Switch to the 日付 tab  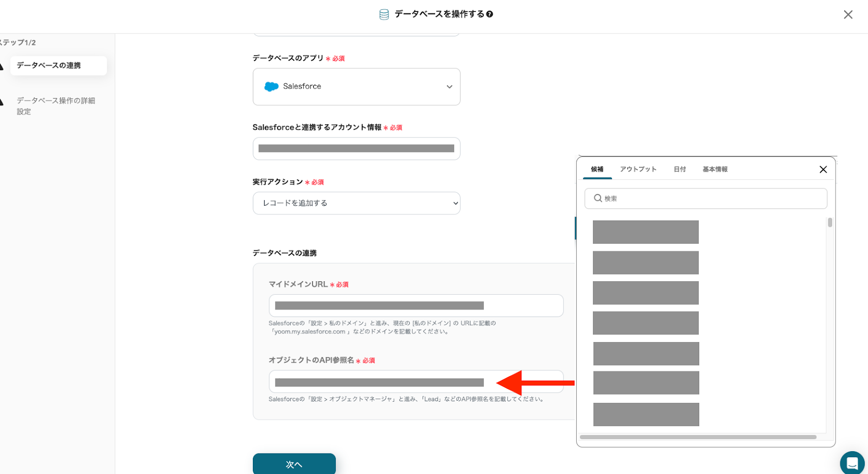680,169
